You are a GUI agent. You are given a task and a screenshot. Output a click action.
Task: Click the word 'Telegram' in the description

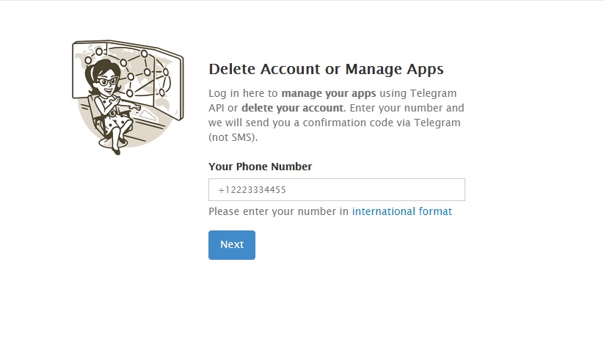(433, 93)
